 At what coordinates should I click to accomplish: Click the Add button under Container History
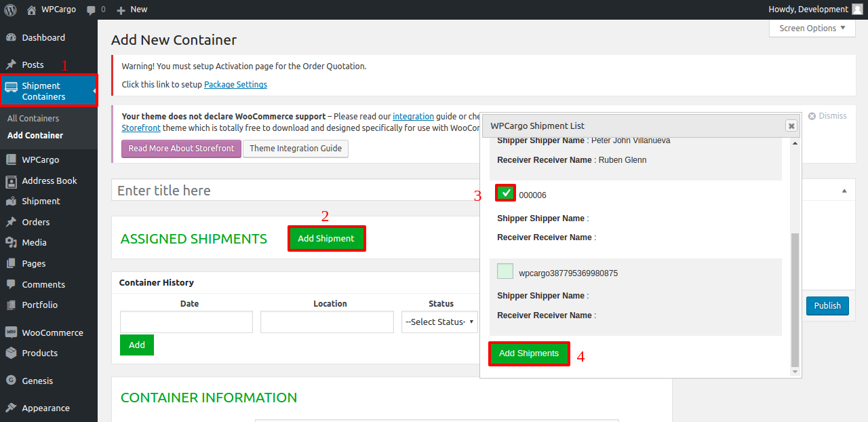pyautogui.click(x=137, y=345)
